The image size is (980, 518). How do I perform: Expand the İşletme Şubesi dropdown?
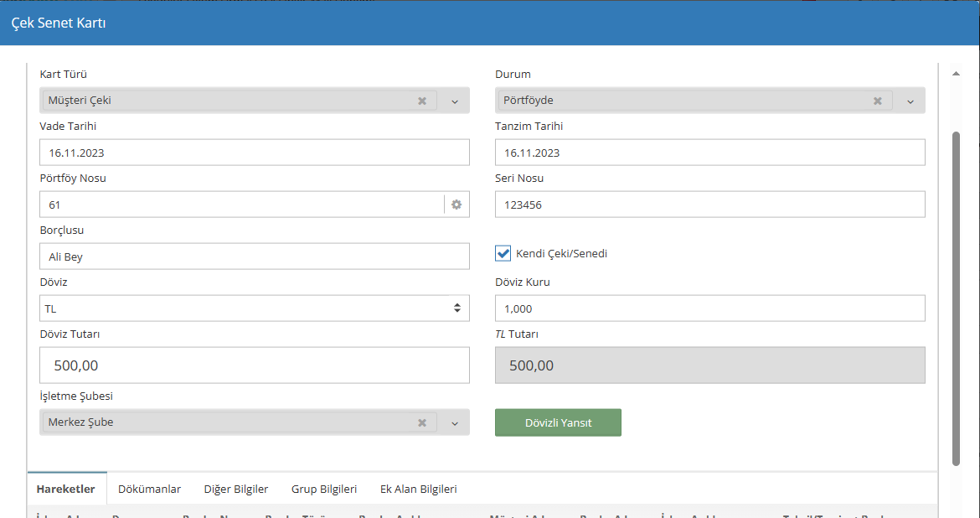455,422
